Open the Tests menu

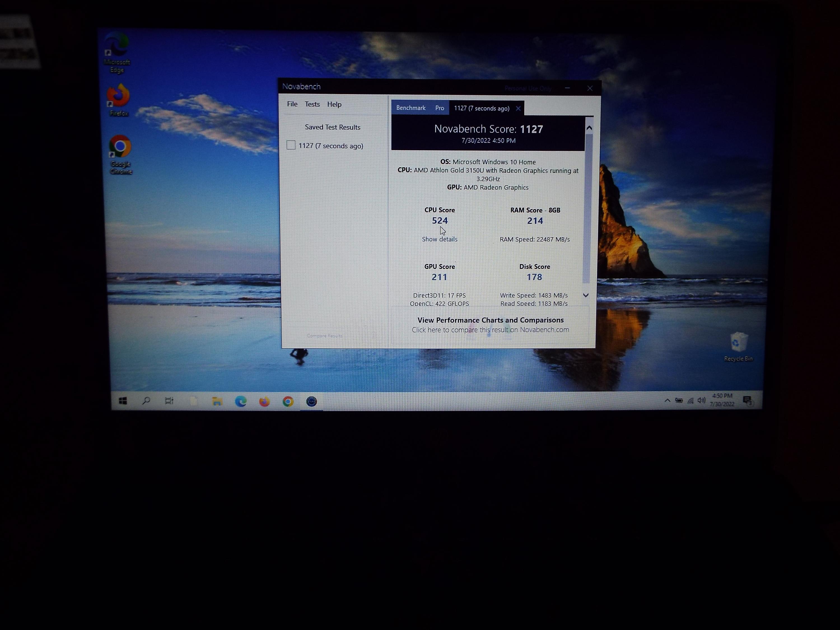pyautogui.click(x=312, y=104)
